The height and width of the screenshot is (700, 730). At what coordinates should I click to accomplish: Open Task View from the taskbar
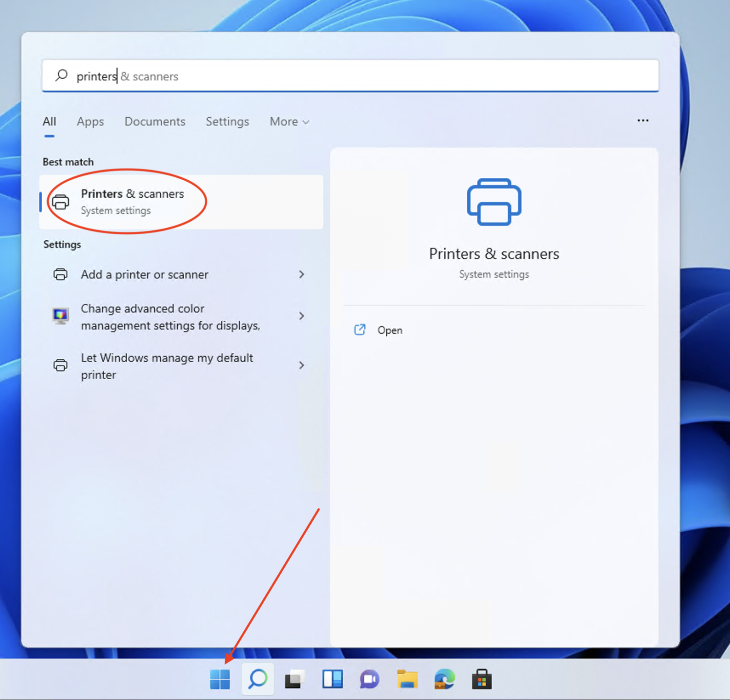point(295,679)
